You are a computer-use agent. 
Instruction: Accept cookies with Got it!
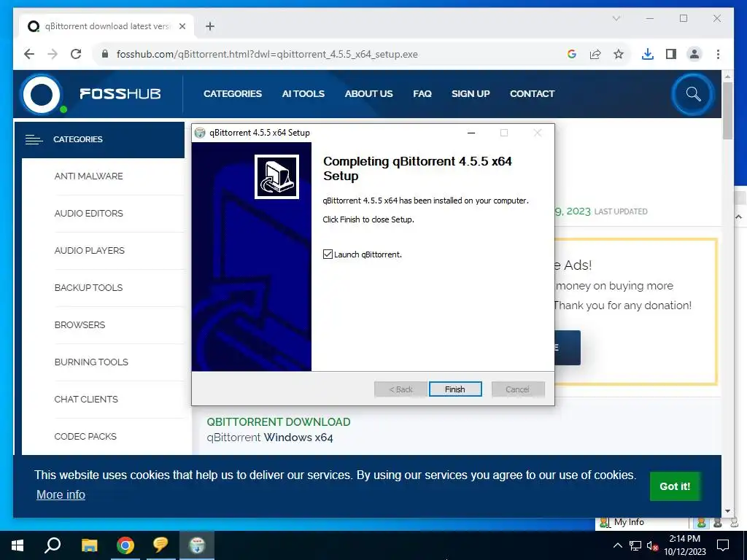pos(675,486)
